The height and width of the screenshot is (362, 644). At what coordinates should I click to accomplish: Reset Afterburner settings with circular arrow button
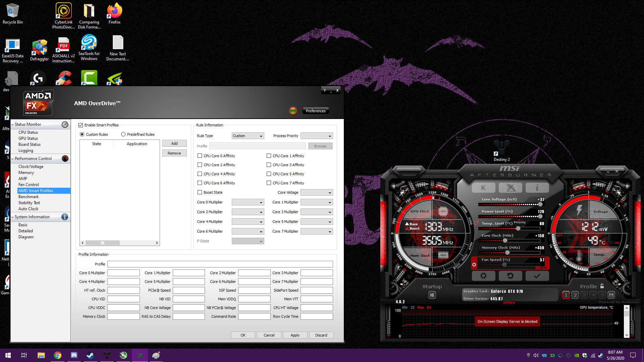(510, 276)
